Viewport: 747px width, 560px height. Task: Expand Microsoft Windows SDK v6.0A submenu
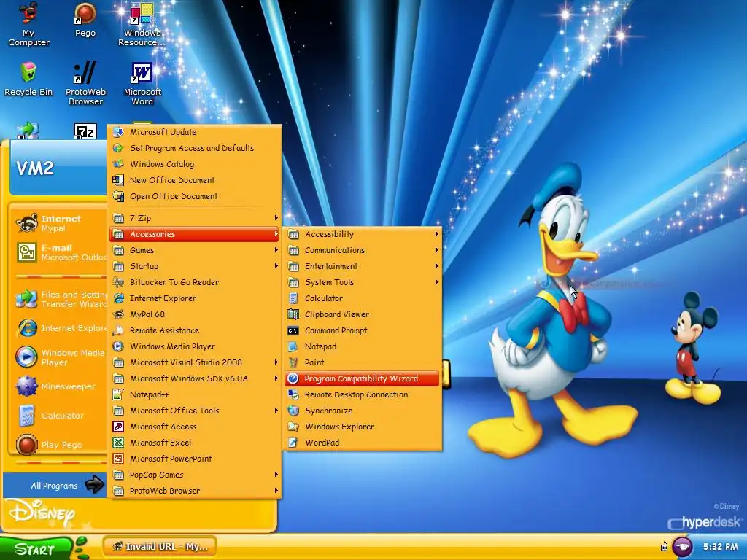(194, 378)
